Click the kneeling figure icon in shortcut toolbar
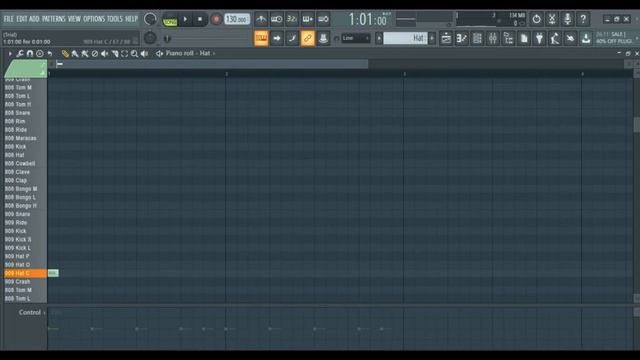 click(555, 38)
